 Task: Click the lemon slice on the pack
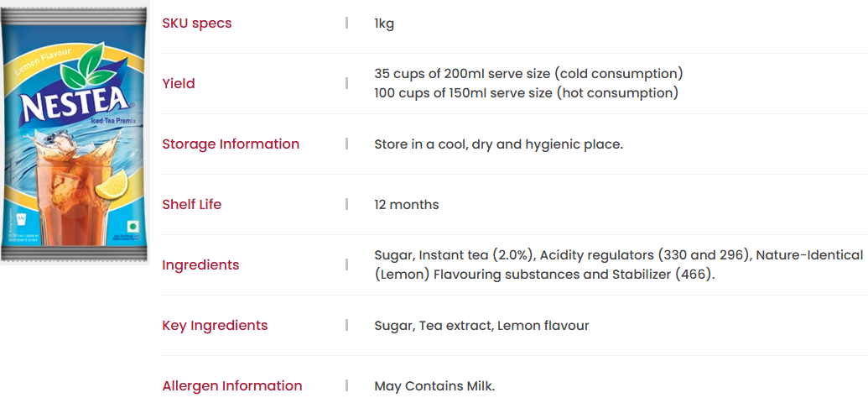coord(112,184)
